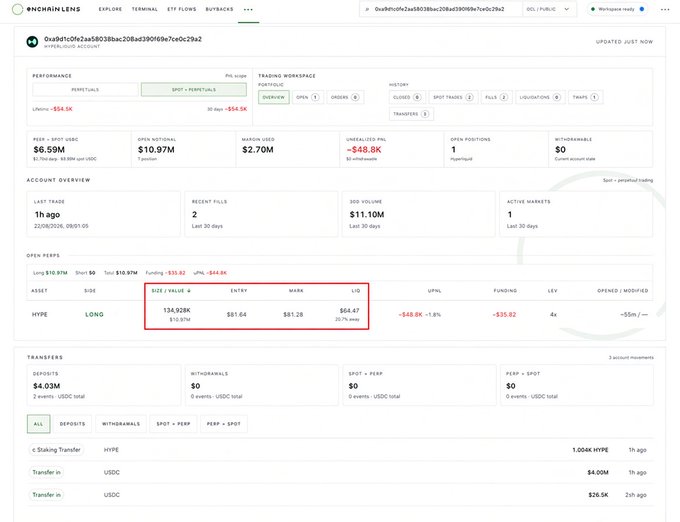
Task: Click the Unrealized PnL -$48.8K value
Action: point(364,150)
